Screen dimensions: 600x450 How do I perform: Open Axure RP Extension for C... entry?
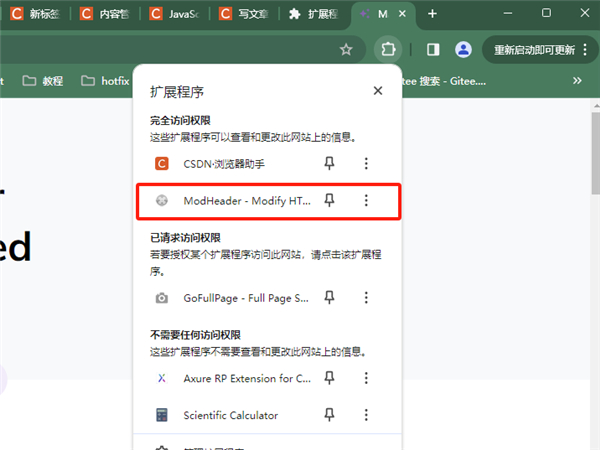247,378
